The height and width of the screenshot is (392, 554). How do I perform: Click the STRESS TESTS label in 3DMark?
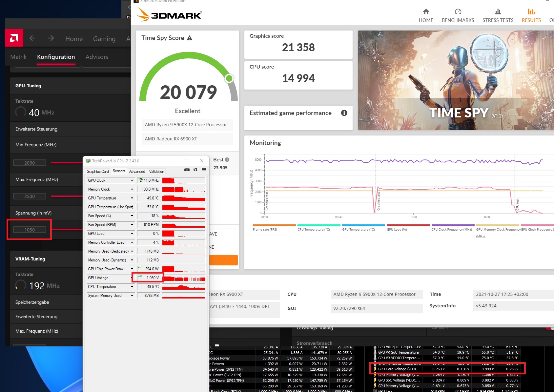coord(498,20)
